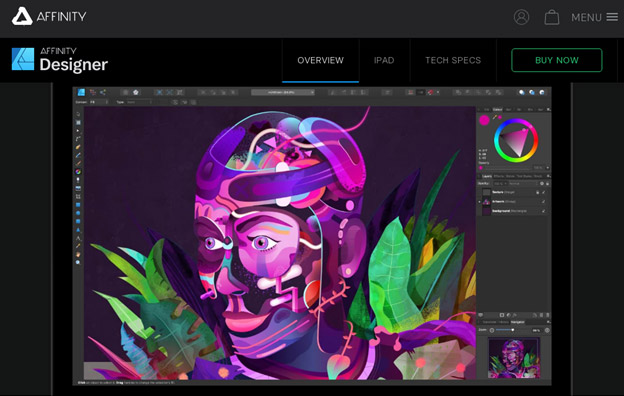This screenshot has width=624, height=396.
Task: Select the Ellipse tool
Action: [78, 213]
